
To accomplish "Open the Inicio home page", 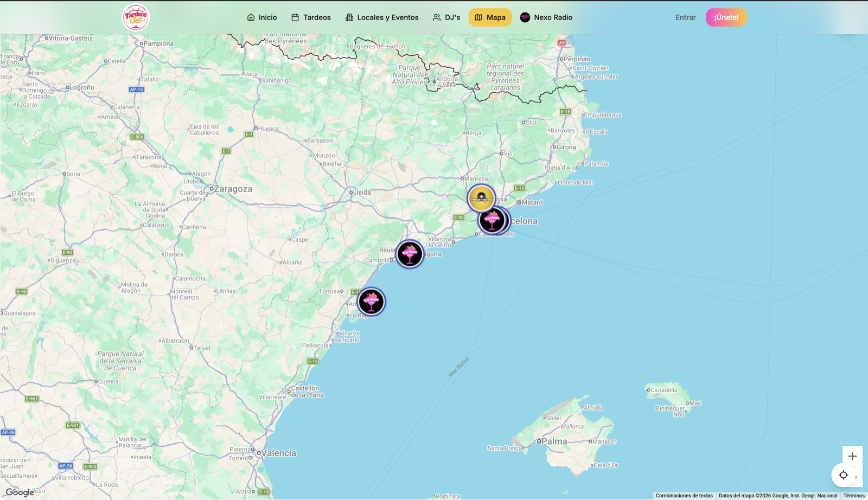I will (x=262, y=17).
